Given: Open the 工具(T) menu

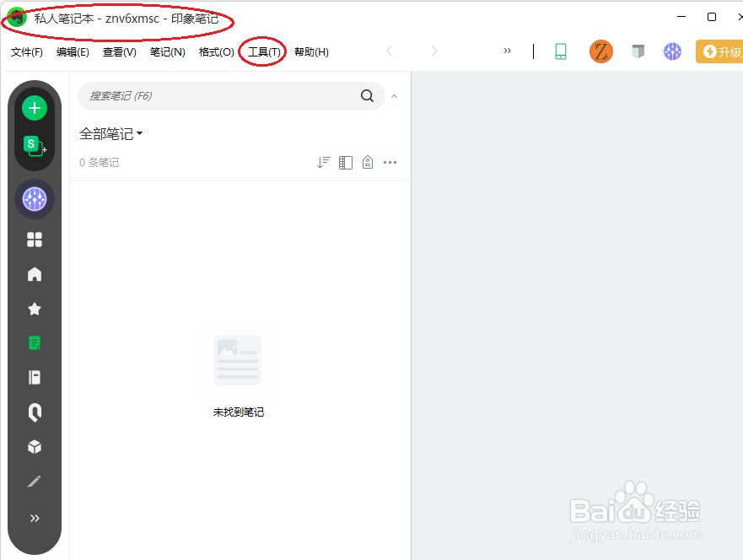Looking at the screenshot, I should click(262, 51).
